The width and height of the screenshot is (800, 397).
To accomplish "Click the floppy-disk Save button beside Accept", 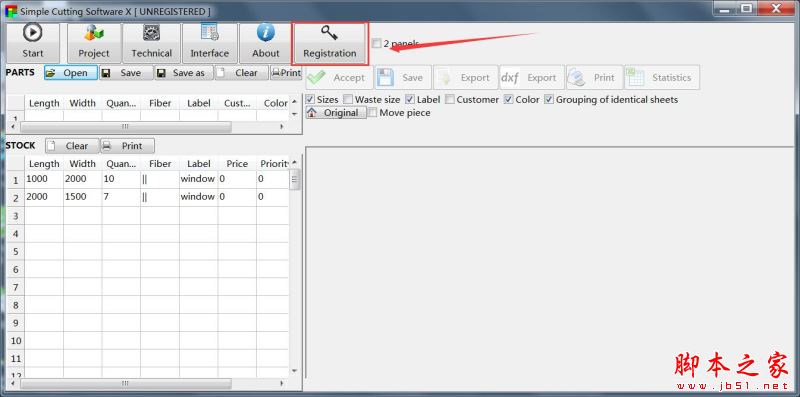I will [x=403, y=78].
